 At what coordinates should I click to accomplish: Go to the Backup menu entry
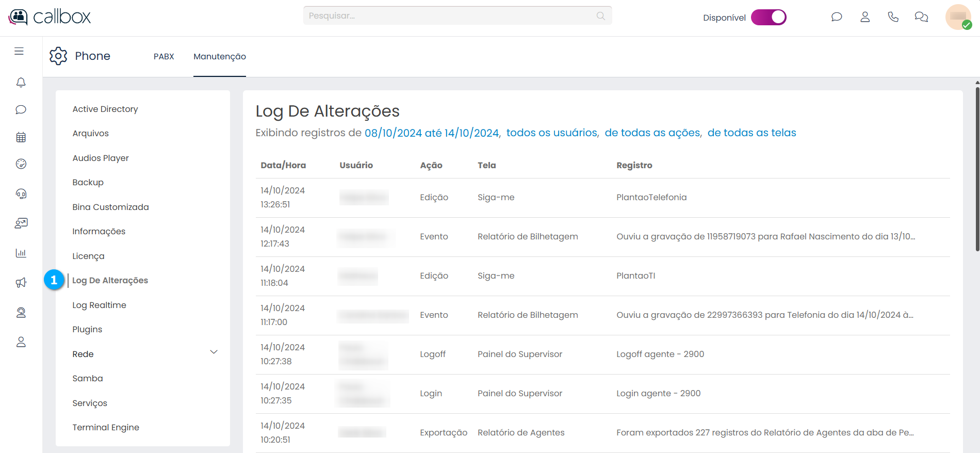tap(88, 183)
